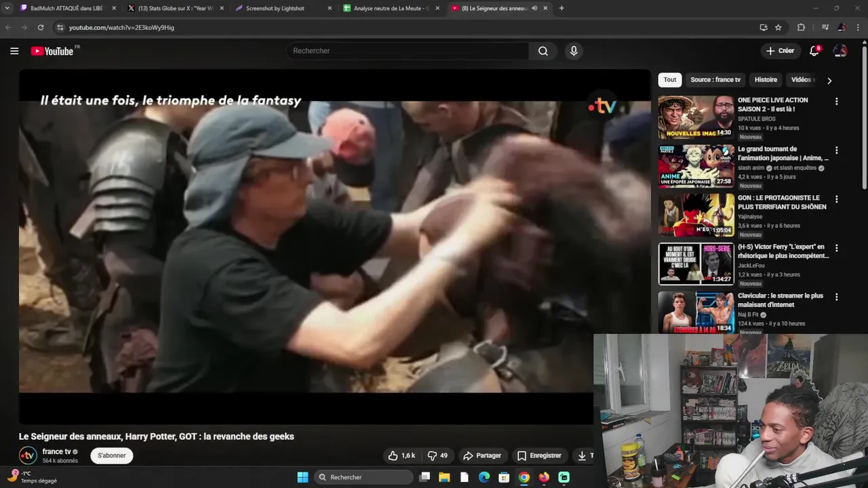Click the Enregistrer save button

pos(539,455)
